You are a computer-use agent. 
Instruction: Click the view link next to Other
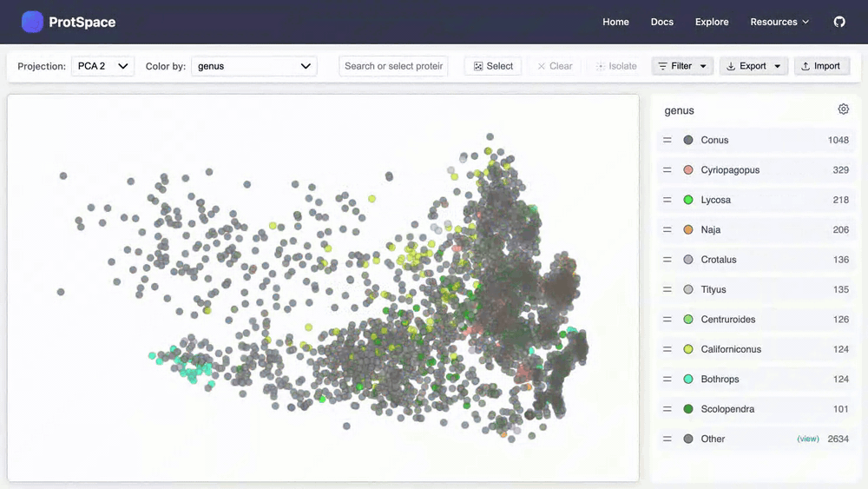[x=807, y=439]
